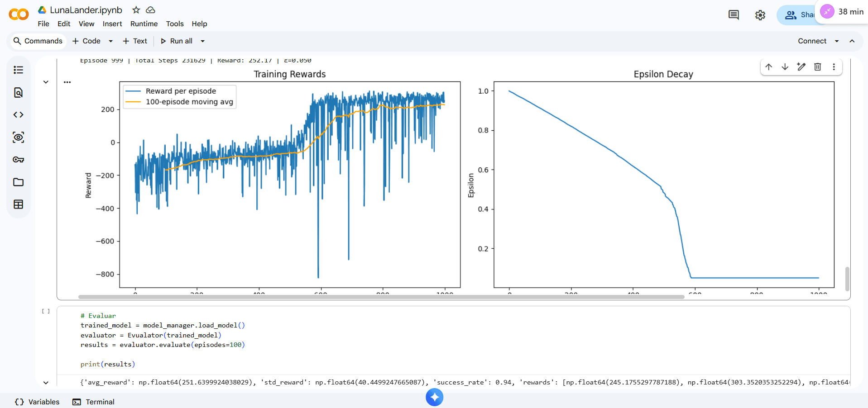The image size is (868, 408).
Task: Open the settings gear
Action: point(760,15)
